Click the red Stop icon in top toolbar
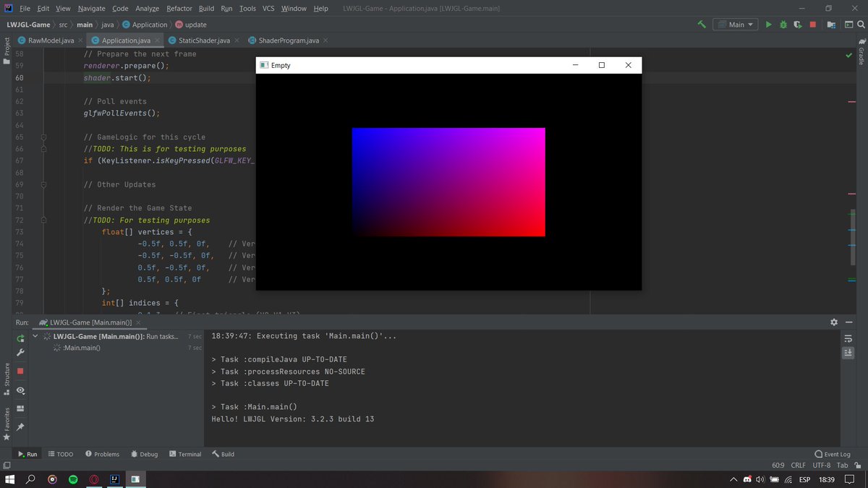Viewport: 868px width, 488px height. coord(812,24)
